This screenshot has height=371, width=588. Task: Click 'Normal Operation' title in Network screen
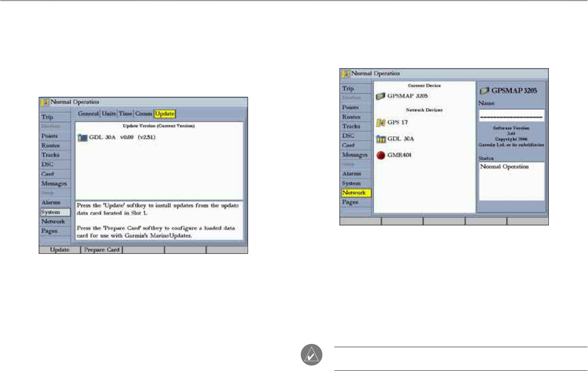coord(375,74)
